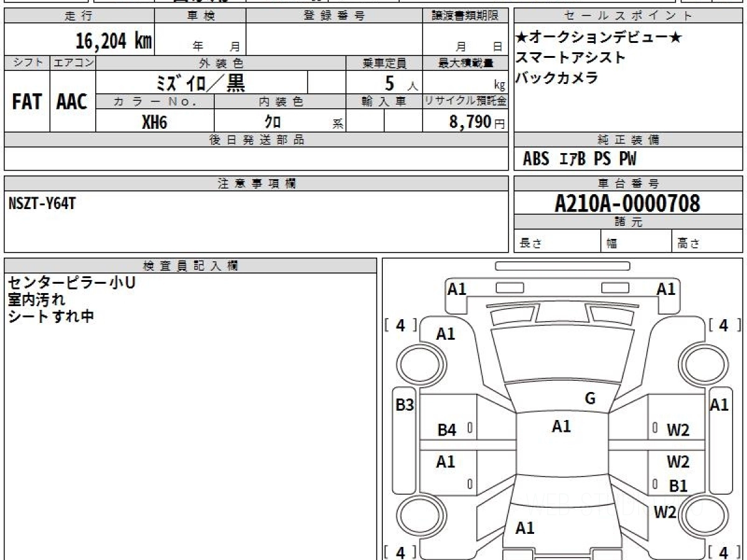Click the 車台番号 header

(629, 184)
